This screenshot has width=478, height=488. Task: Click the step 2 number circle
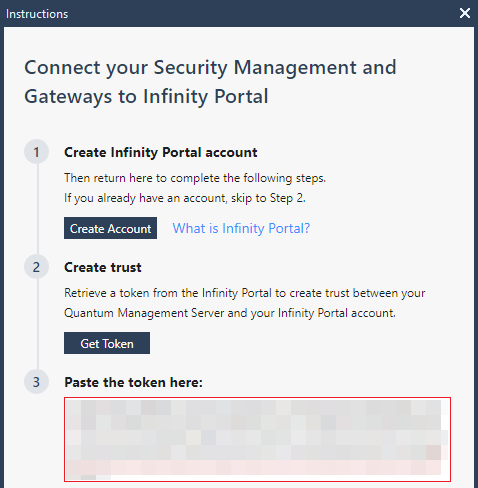(x=36, y=267)
